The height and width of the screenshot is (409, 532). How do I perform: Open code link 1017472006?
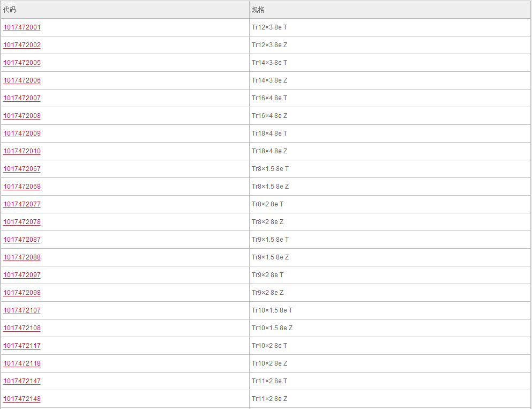[22, 80]
